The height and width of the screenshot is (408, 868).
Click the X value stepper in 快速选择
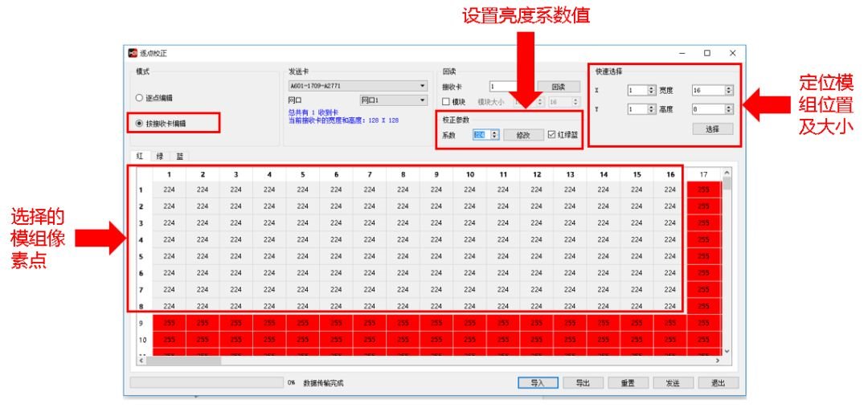652,90
